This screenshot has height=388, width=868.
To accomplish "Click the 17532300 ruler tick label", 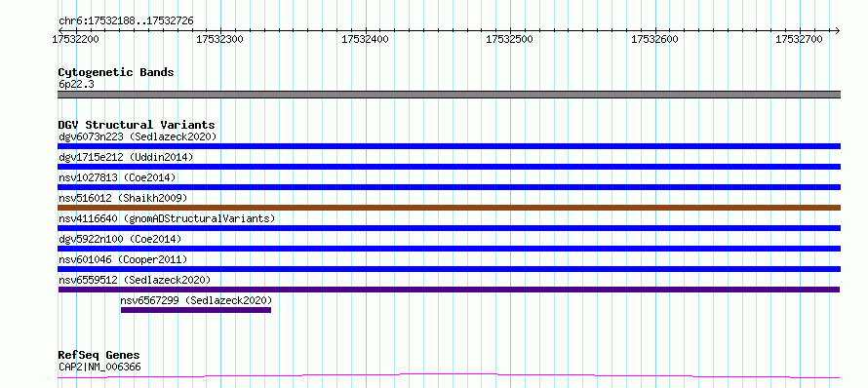I will point(220,39).
